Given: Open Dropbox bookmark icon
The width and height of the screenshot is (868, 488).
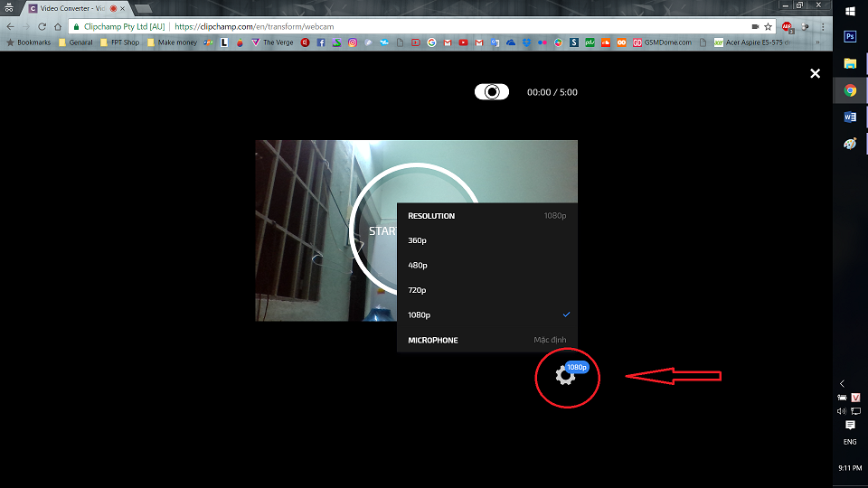Looking at the screenshot, I should pos(526,42).
